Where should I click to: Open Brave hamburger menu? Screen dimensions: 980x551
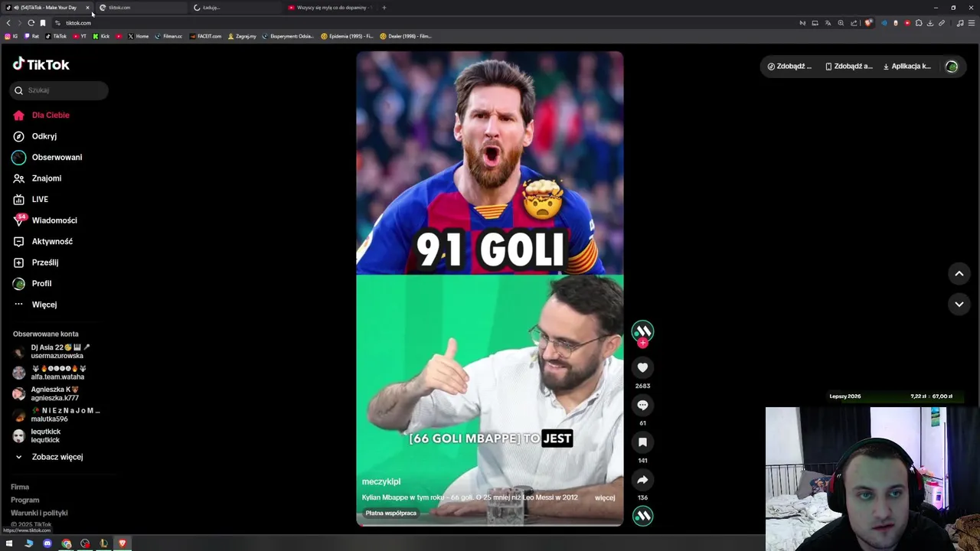(x=972, y=23)
